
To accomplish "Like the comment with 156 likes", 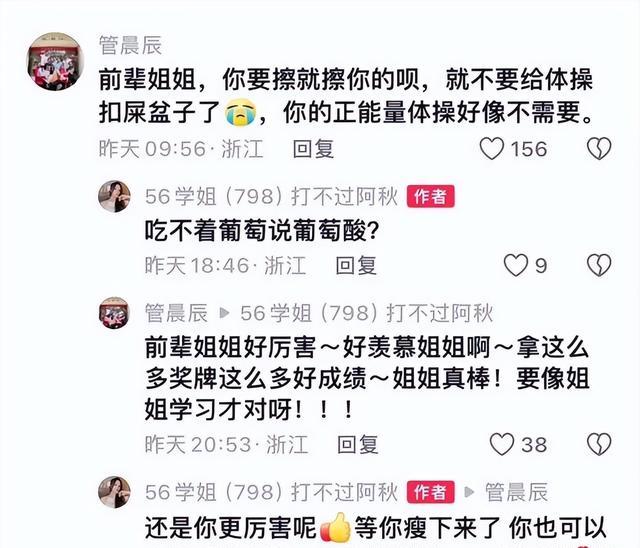I will 492,149.
